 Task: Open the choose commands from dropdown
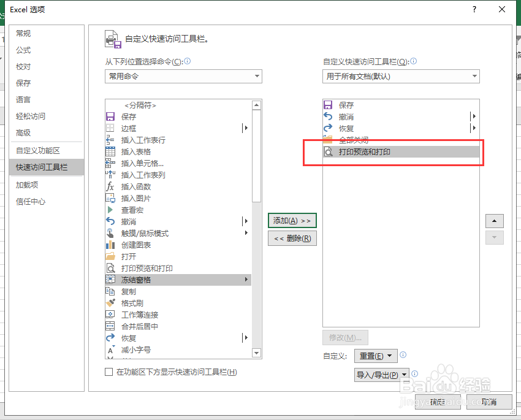(x=183, y=77)
